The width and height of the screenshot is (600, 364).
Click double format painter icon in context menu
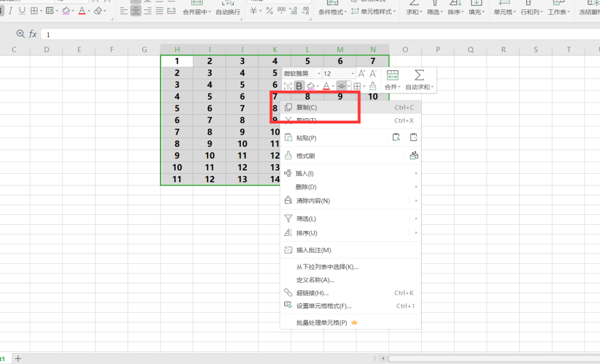tap(414, 155)
